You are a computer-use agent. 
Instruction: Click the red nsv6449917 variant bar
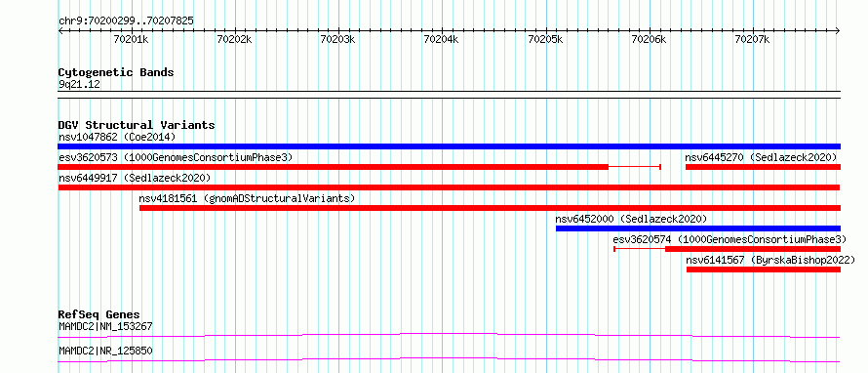click(x=450, y=187)
